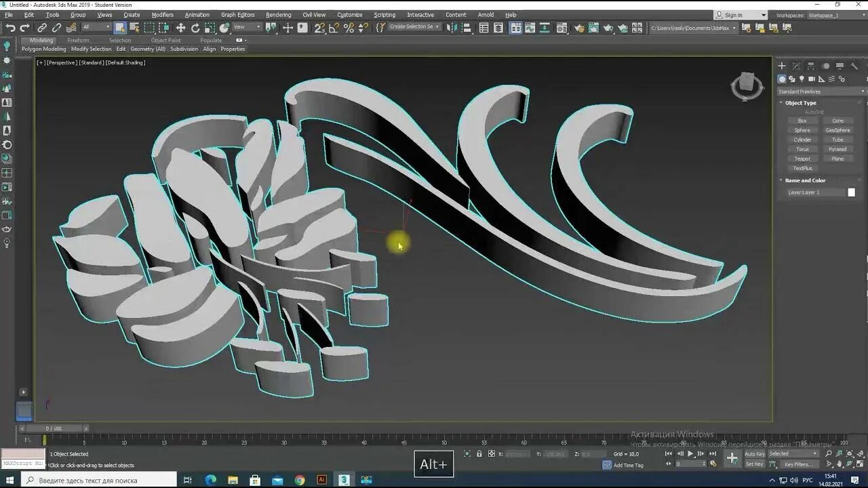Viewport: 868px width, 488px height.
Task: Open Select by Name list icon
Action: click(x=134, y=28)
